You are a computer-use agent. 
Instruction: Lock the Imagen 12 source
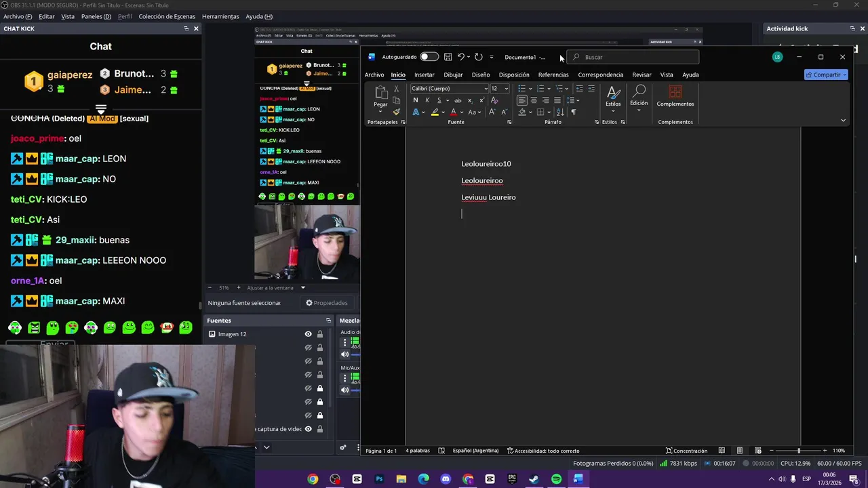point(320,334)
